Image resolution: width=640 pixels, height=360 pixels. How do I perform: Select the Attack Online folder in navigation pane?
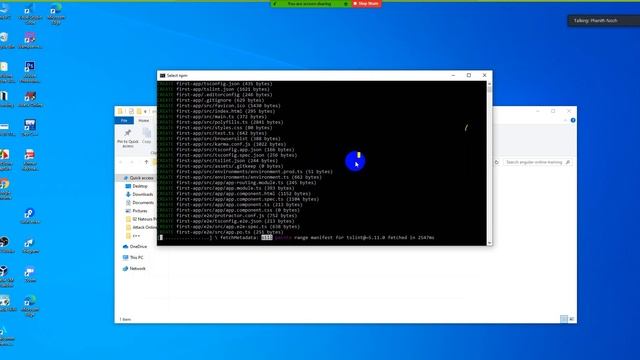pos(141,227)
